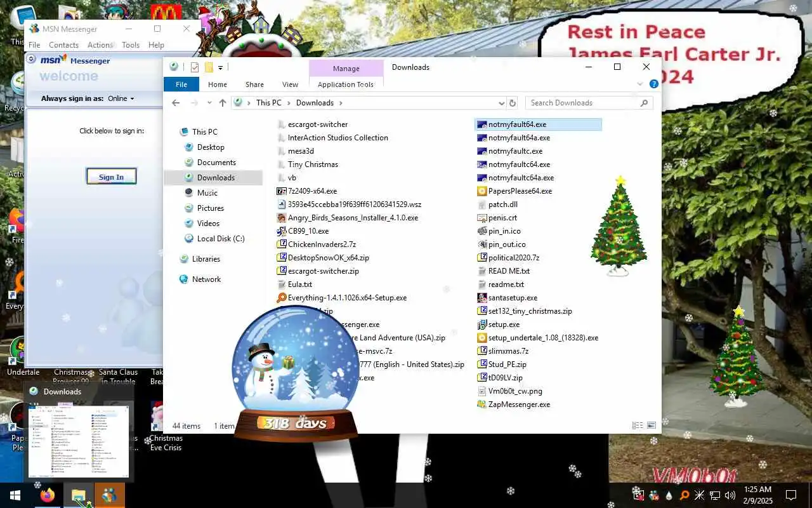The width and height of the screenshot is (812, 508).
Task: Select InterAction Studios Collection folder
Action: [x=333, y=138]
